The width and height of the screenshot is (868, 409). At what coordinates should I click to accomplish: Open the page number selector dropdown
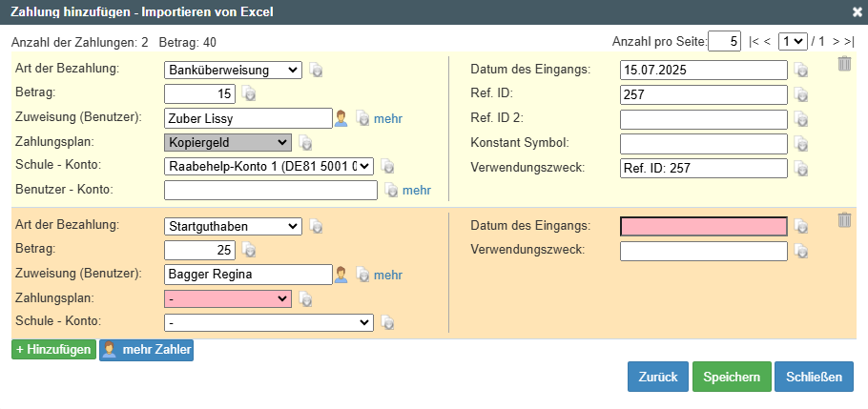click(793, 41)
